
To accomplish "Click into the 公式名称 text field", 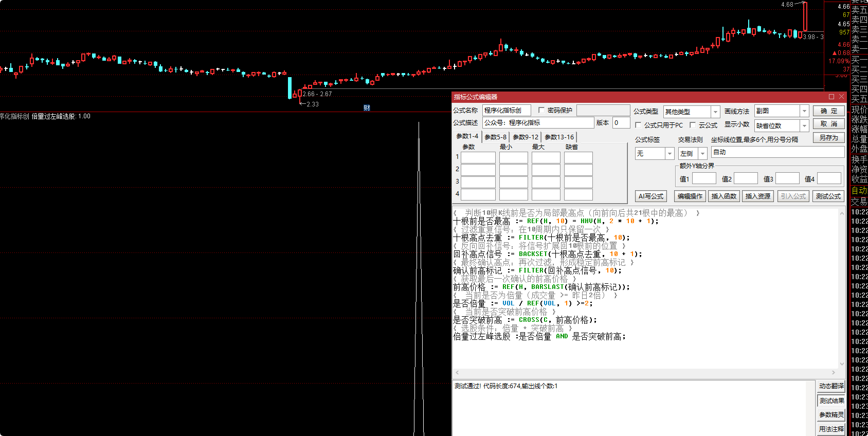I will [x=506, y=111].
